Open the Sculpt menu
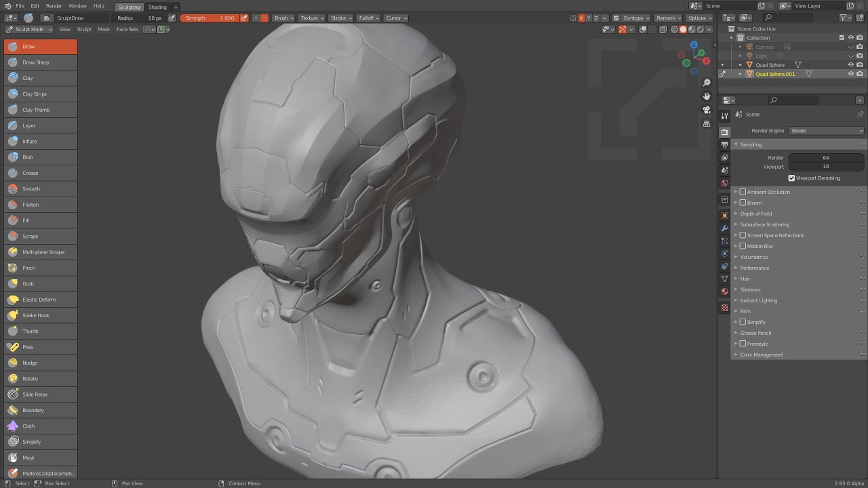 84,30
